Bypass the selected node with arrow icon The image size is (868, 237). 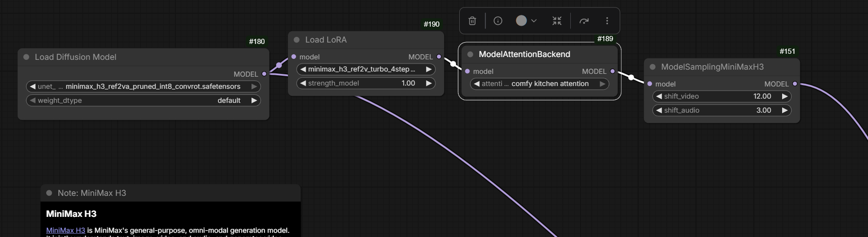coord(584,21)
